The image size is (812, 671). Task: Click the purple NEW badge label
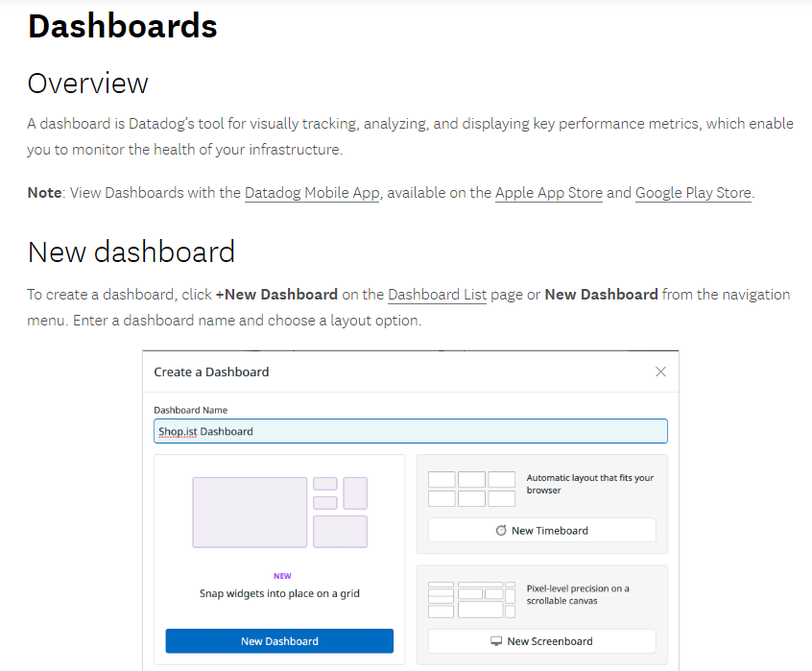283,576
